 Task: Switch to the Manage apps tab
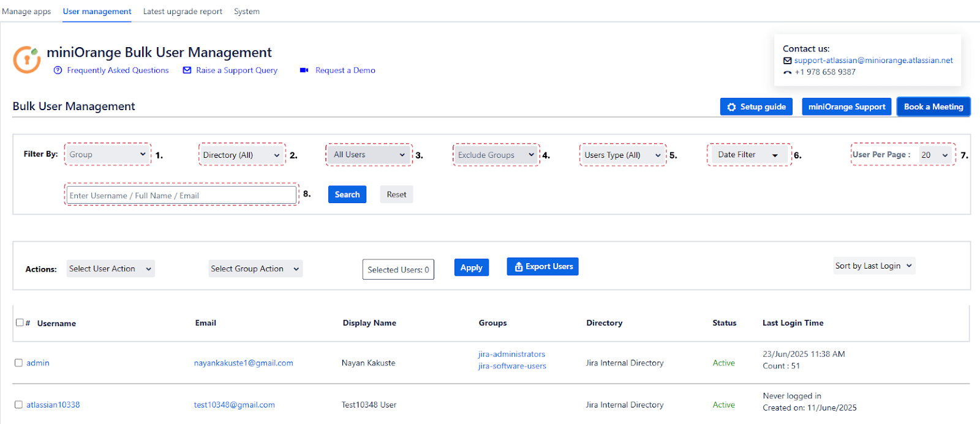tap(26, 12)
